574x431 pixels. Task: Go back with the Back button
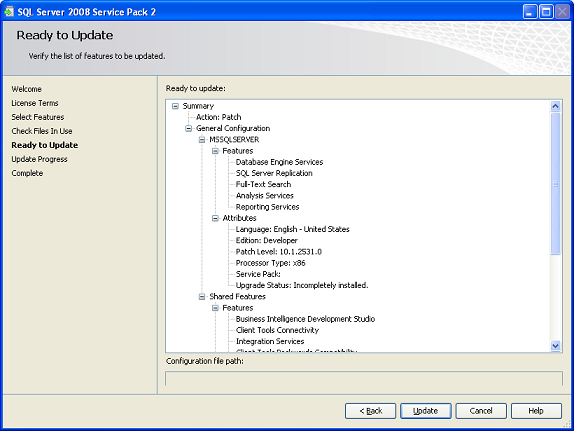[370, 411]
